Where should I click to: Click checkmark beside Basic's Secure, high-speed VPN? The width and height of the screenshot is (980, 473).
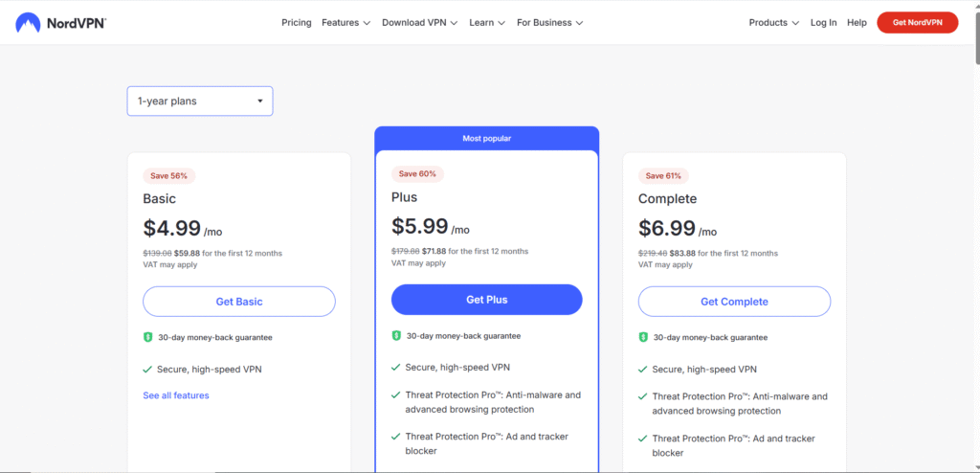[147, 370]
